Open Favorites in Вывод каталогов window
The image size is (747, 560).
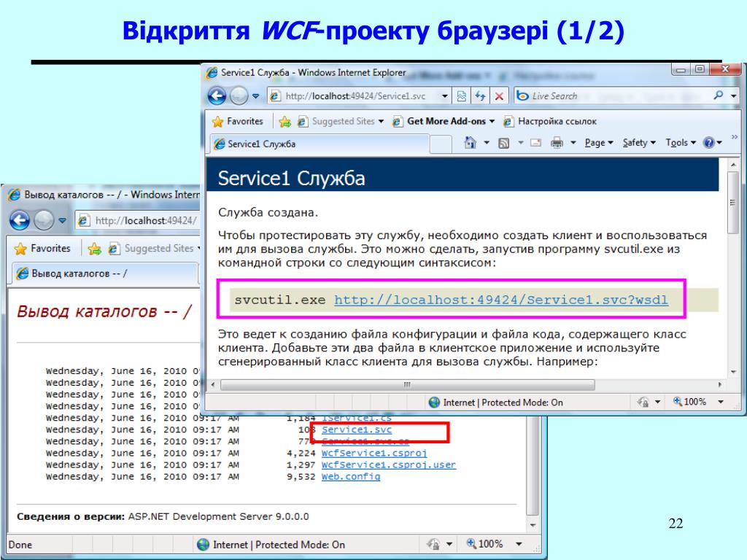click(42, 248)
